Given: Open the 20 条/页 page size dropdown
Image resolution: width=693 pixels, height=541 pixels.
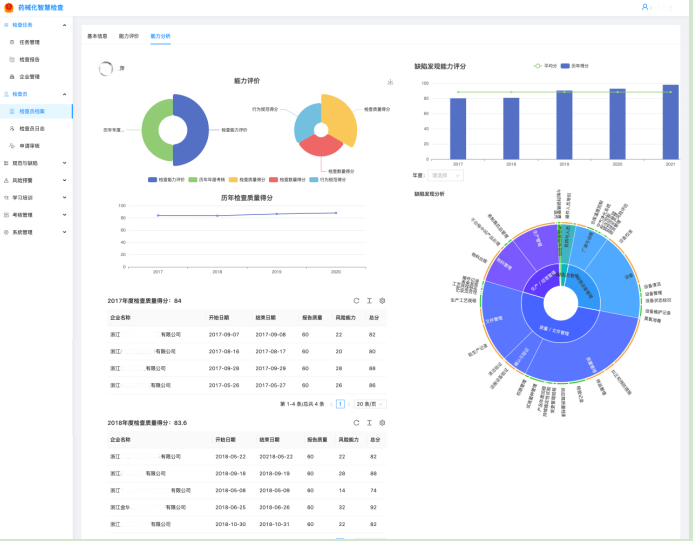Looking at the screenshot, I should [370, 404].
